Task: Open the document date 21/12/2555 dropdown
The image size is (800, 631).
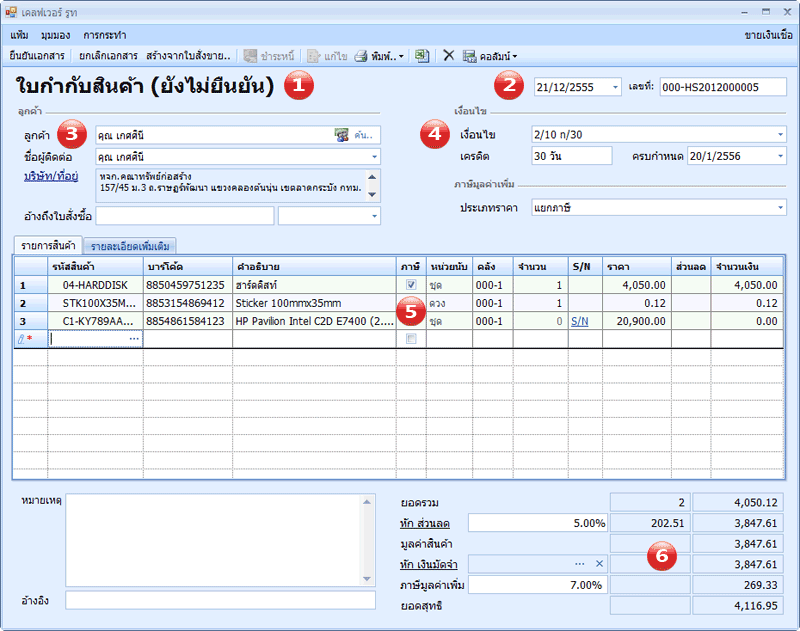Action: (613, 87)
